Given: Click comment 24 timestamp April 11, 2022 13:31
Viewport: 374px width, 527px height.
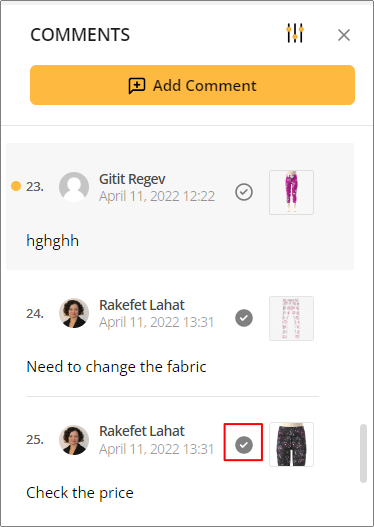Looking at the screenshot, I should pos(157,322).
